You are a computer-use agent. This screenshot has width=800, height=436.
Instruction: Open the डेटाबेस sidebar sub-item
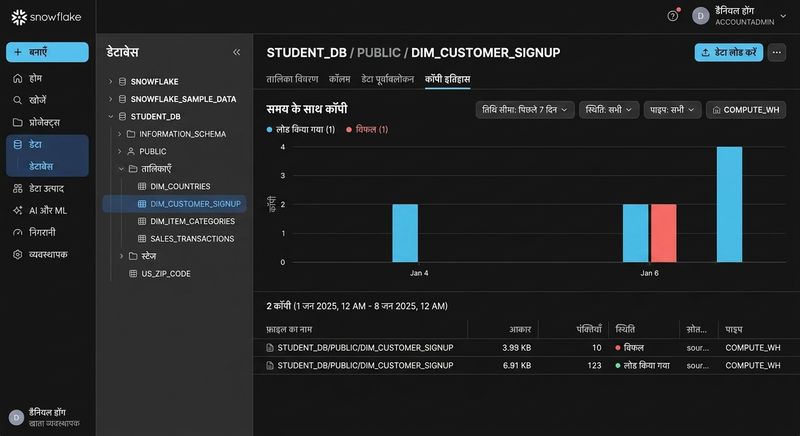(41, 166)
